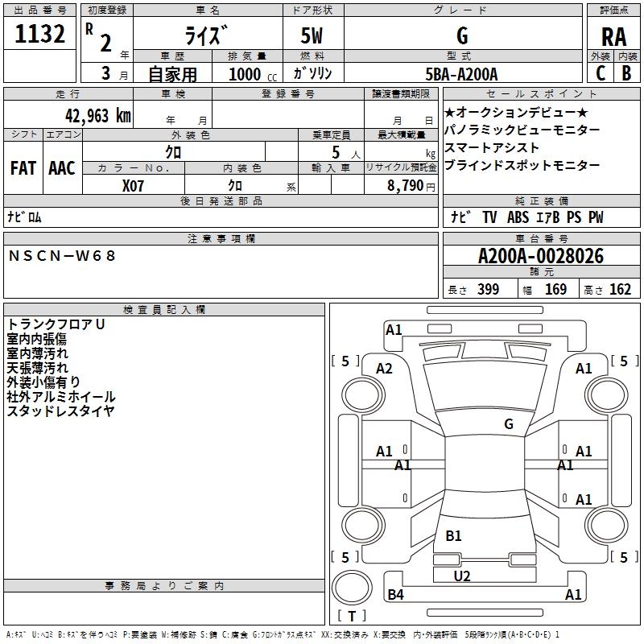The width and height of the screenshot is (644, 644).
Task: Select "ABS" in the genuine equipment row
Action: tap(518, 217)
